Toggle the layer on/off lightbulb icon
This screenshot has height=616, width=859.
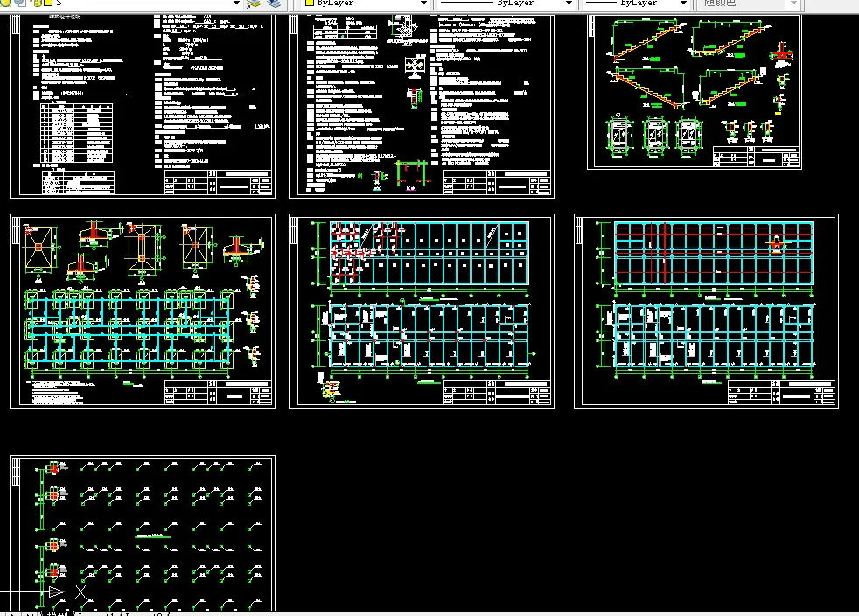tap(7, 3)
